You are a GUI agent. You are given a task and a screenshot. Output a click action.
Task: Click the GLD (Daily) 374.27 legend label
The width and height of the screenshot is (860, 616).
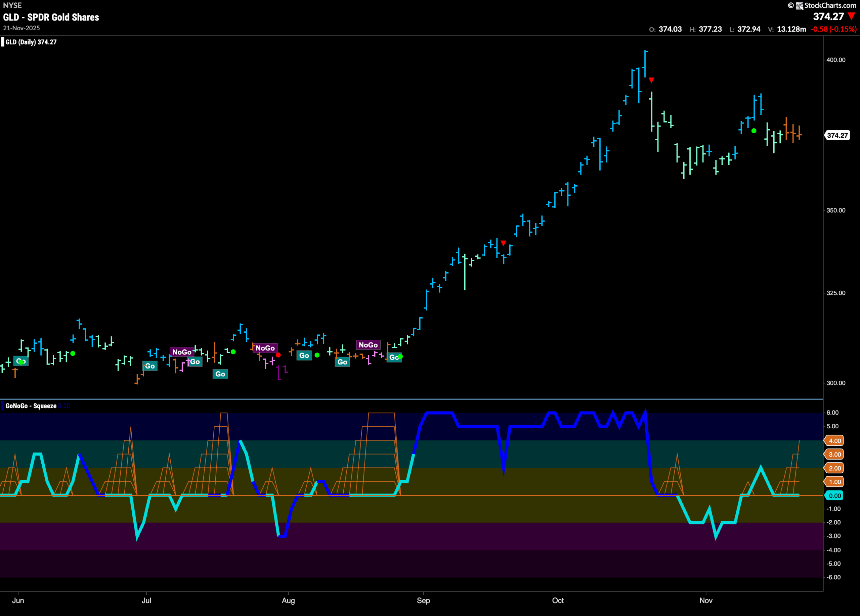(x=31, y=42)
